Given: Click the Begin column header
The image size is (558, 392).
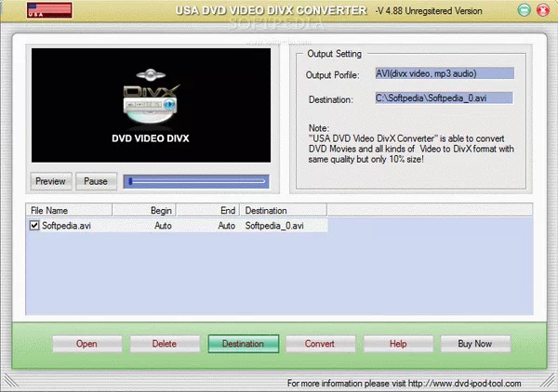Looking at the screenshot, I should pyautogui.click(x=144, y=210).
